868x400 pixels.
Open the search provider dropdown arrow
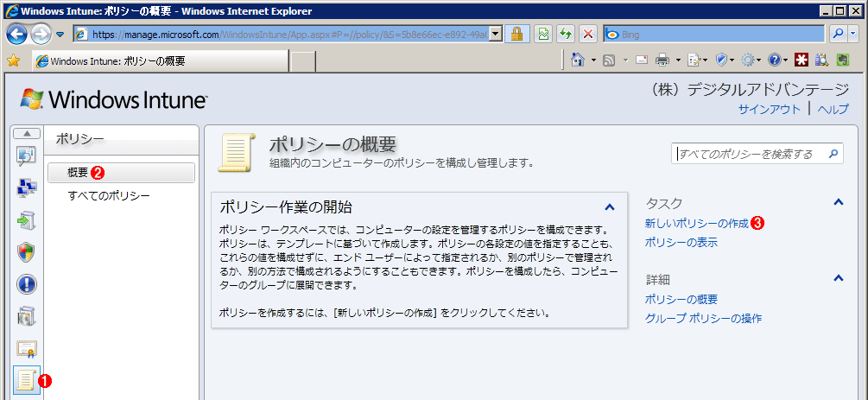pos(854,35)
